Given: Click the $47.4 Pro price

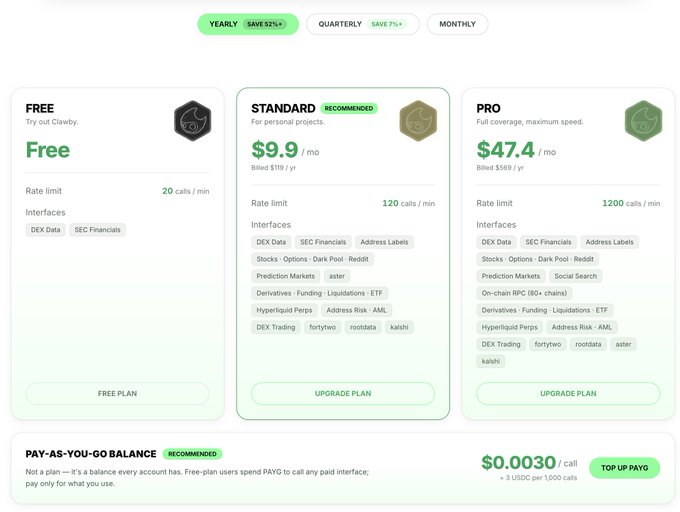Looking at the screenshot, I should click(x=505, y=150).
